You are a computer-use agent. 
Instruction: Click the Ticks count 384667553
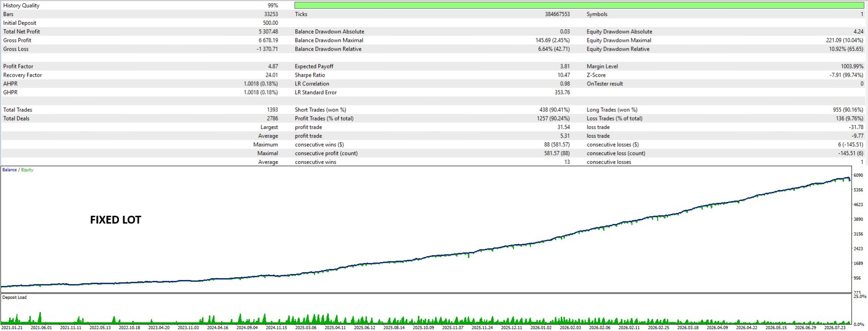557,14
